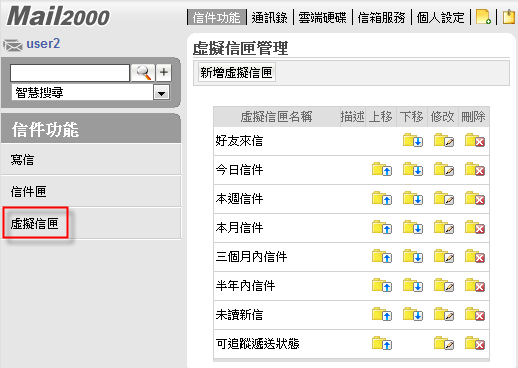Move down the 今日信件 folder
This screenshot has height=368, width=518.
coord(413,170)
